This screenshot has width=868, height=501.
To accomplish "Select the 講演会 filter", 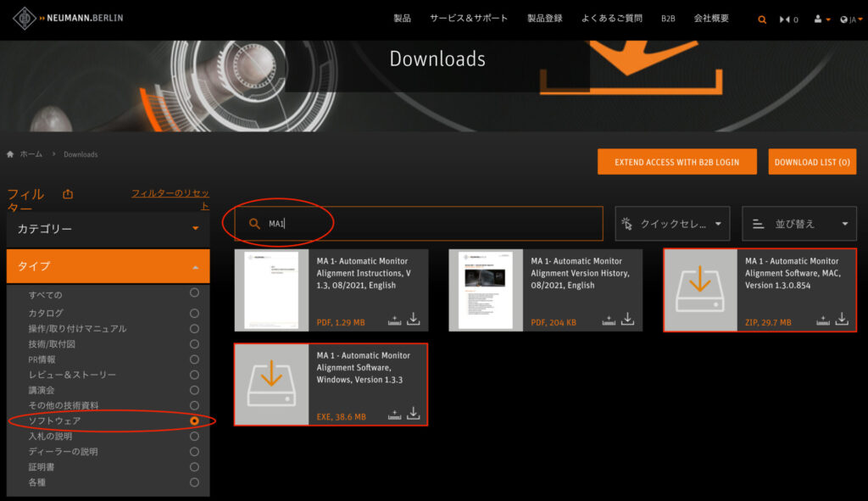I will click(194, 390).
